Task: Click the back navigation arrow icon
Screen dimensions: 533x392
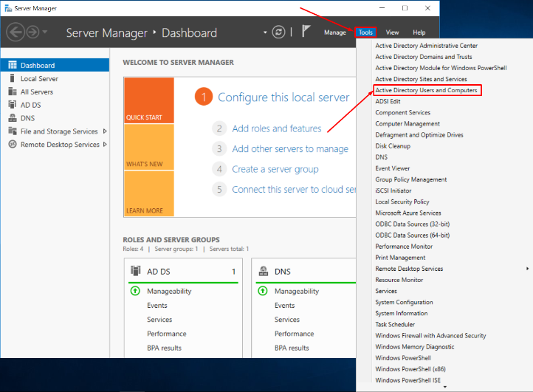Action: (16, 32)
